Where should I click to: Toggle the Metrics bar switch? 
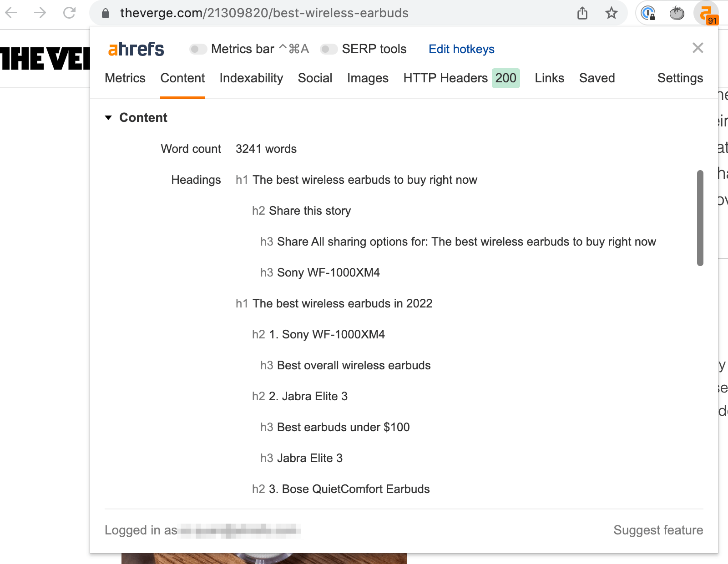[x=198, y=49]
